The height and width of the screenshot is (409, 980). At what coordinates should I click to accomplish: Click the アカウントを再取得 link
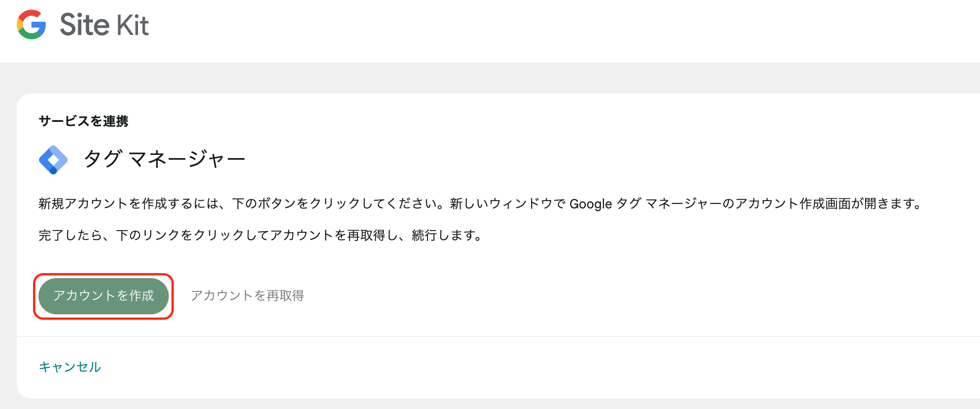pos(247,296)
